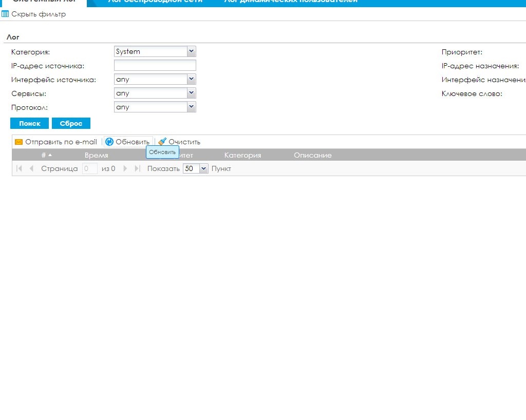The width and height of the screenshot is (526, 420).
Task: Switch to Лог динамических пользователей tab
Action: [291, 2]
